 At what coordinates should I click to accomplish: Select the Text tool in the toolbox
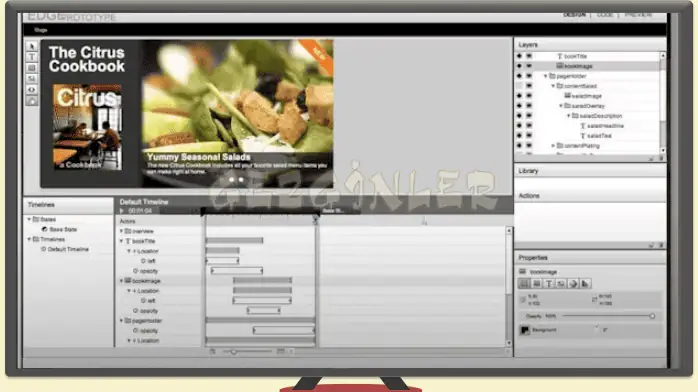coord(32,57)
